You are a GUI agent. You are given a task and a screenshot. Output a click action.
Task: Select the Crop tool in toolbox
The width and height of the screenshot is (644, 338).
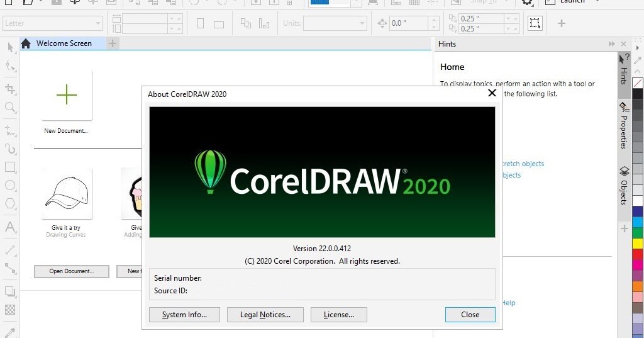click(x=10, y=89)
